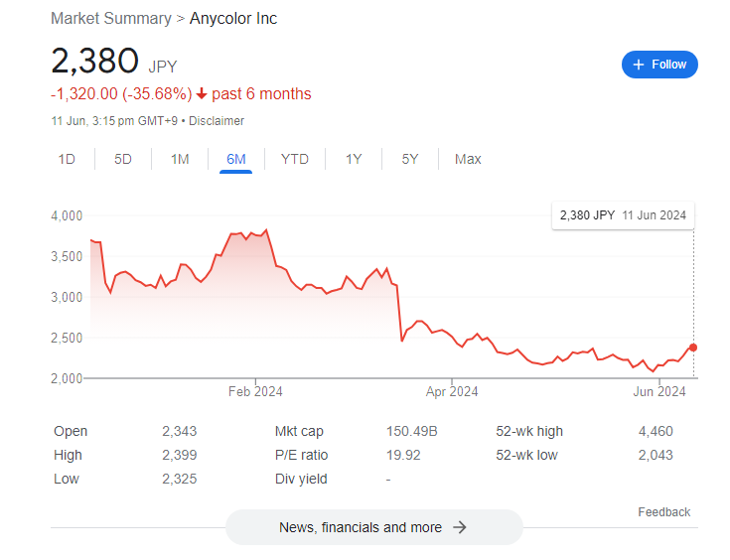
Task: Click the red endpoint dot on chart
Action: coord(692,348)
